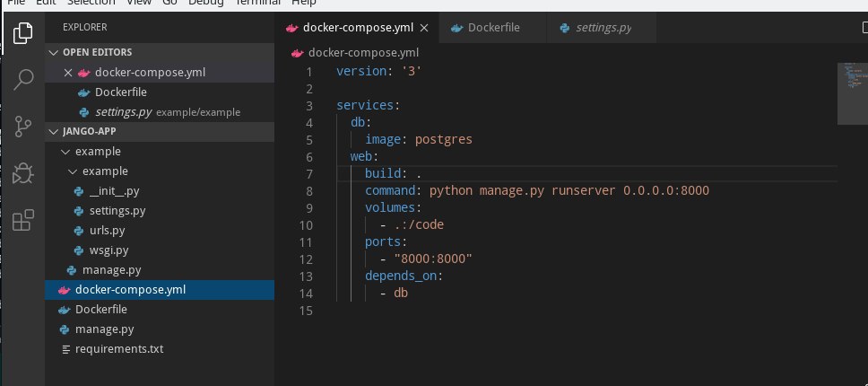Click the 'volumes' key on line 9
The width and height of the screenshot is (868, 386).
[390, 207]
